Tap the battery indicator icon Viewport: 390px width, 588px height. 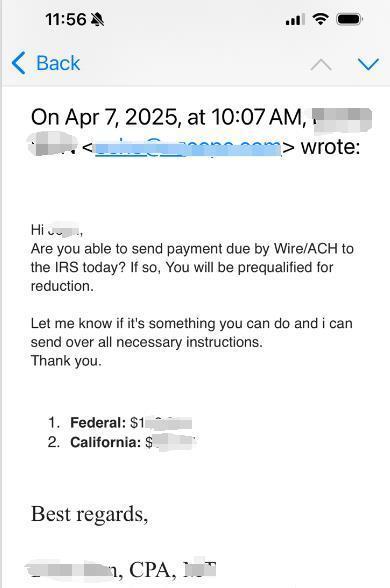pos(349,19)
